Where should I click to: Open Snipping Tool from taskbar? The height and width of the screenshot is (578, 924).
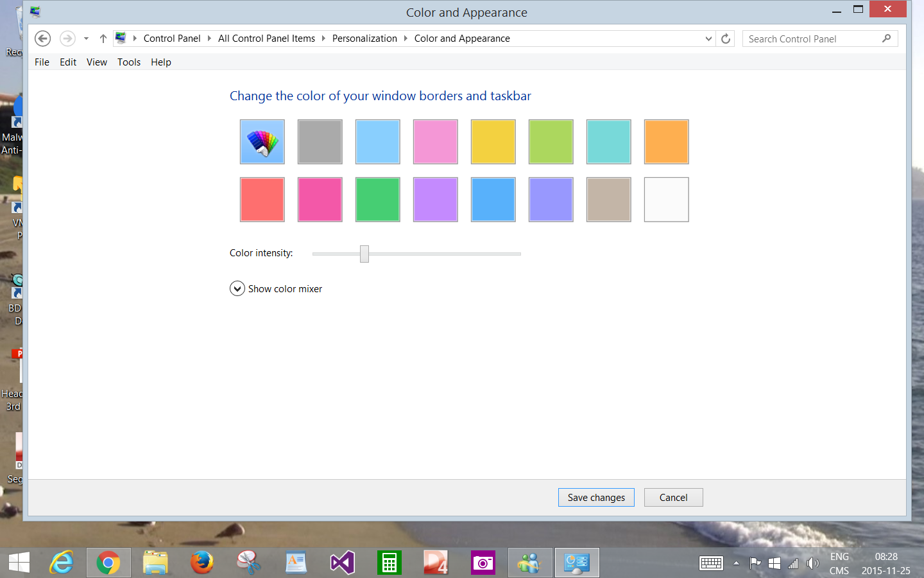point(249,563)
